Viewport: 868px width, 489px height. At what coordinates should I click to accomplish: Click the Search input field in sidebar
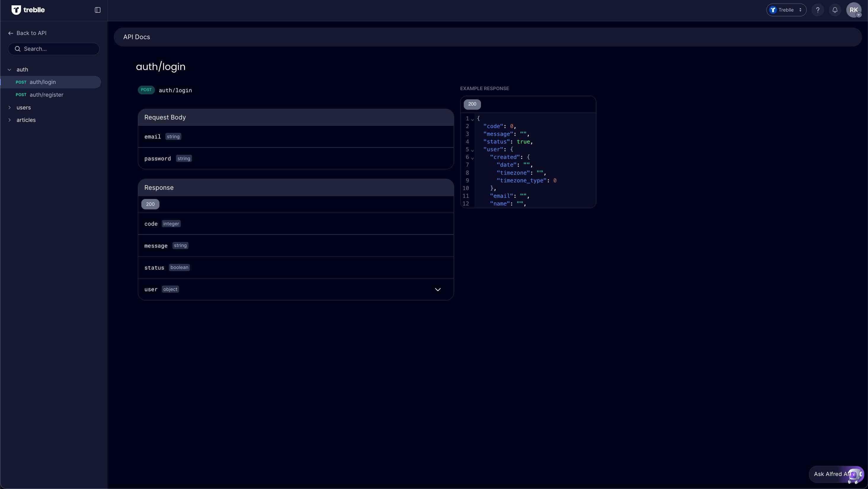(x=54, y=49)
